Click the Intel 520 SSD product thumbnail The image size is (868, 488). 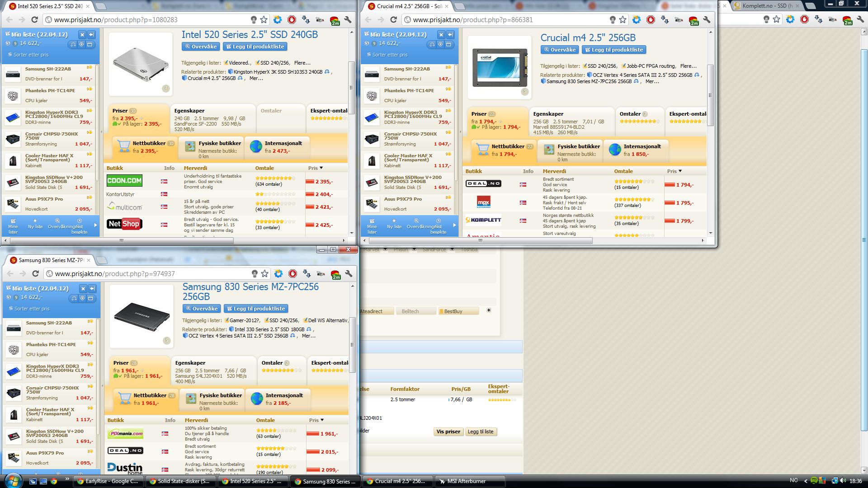[140, 64]
